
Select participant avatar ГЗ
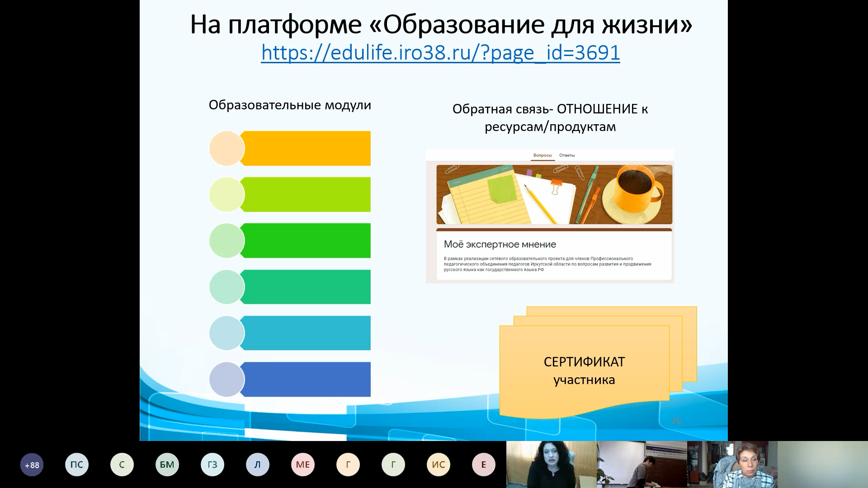pyautogui.click(x=212, y=465)
